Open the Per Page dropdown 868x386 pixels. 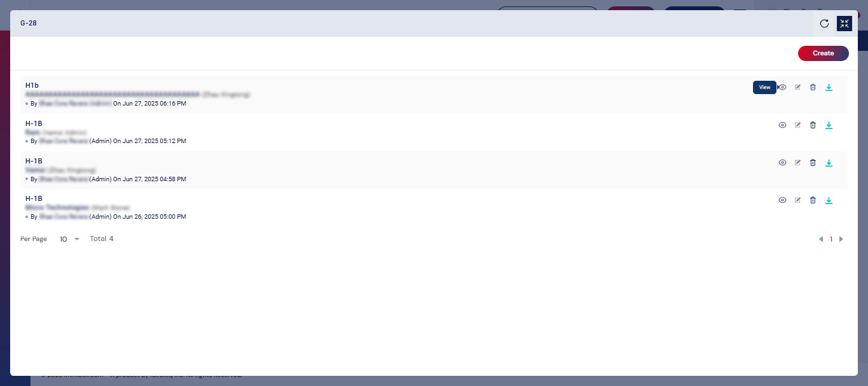70,239
